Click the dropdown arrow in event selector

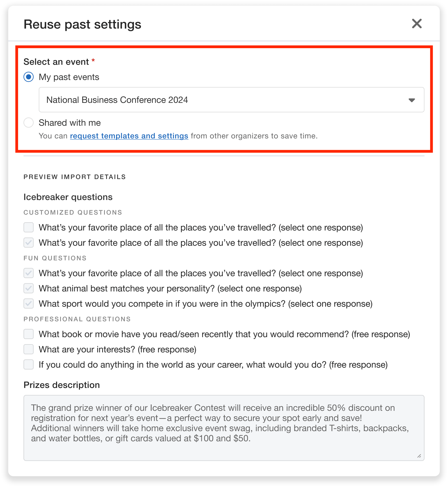point(411,100)
